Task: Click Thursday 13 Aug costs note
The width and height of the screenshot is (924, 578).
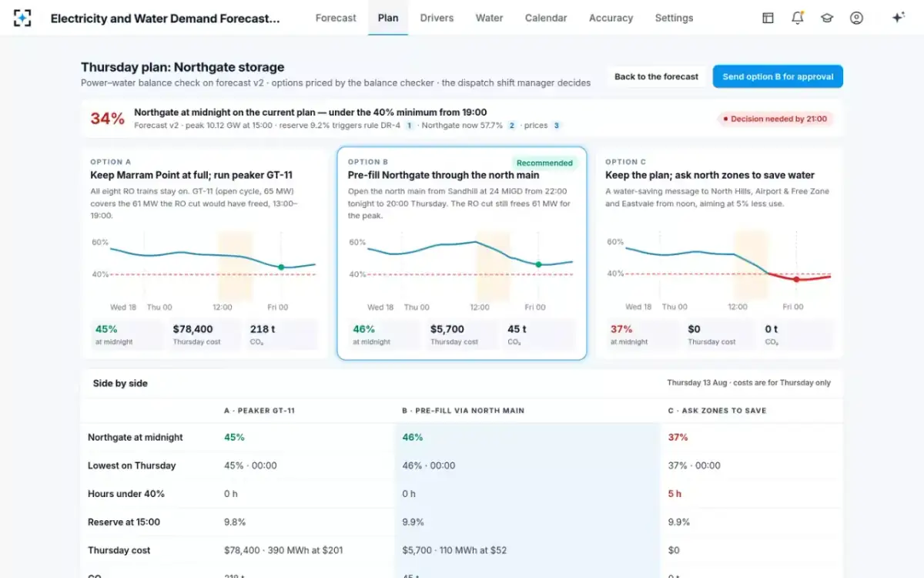Action: pos(748,383)
